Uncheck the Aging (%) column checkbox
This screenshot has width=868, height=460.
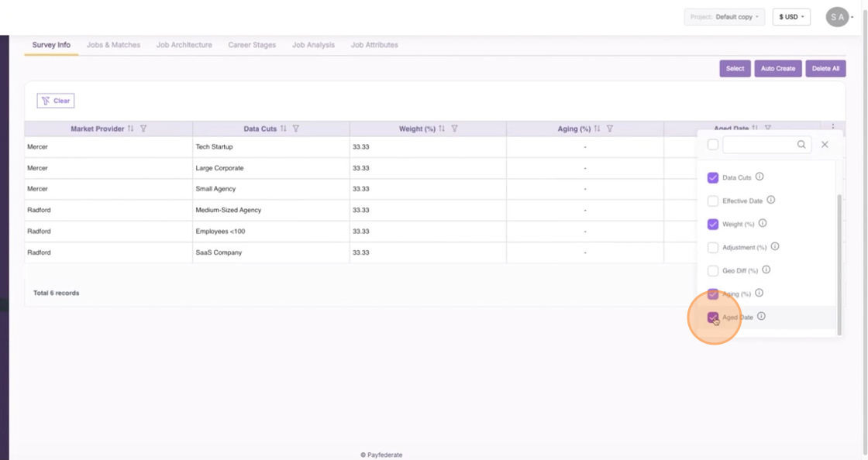click(713, 294)
